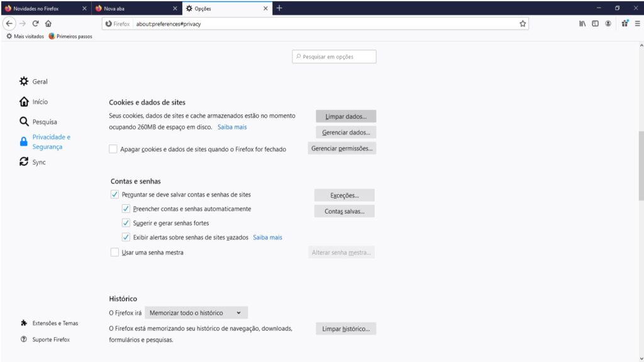Click the disabled Alterar senha mestra button

pos(341,253)
